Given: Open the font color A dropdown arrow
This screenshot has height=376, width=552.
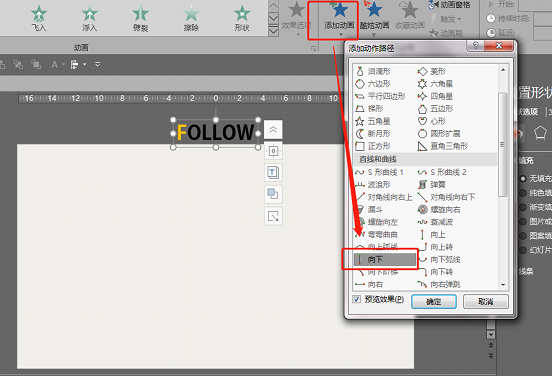Looking at the screenshot, I should pos(64,64).
